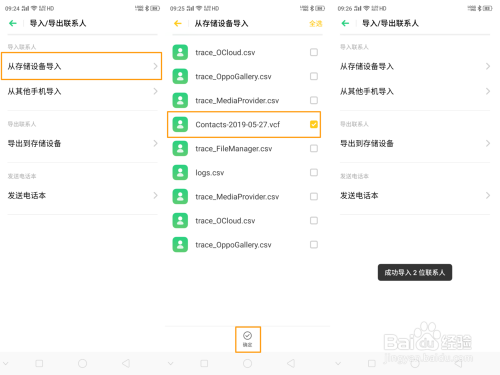
Task: Check trace_OppoGallery.csv checkbox second from top
Action: [314, 76]
